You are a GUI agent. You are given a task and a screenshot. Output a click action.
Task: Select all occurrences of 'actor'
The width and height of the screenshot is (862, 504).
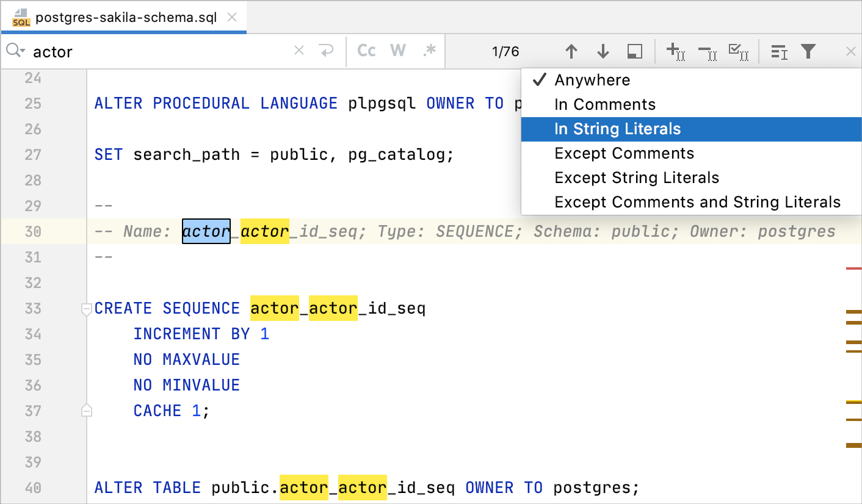pyautogui.click(x=739, y=51)
